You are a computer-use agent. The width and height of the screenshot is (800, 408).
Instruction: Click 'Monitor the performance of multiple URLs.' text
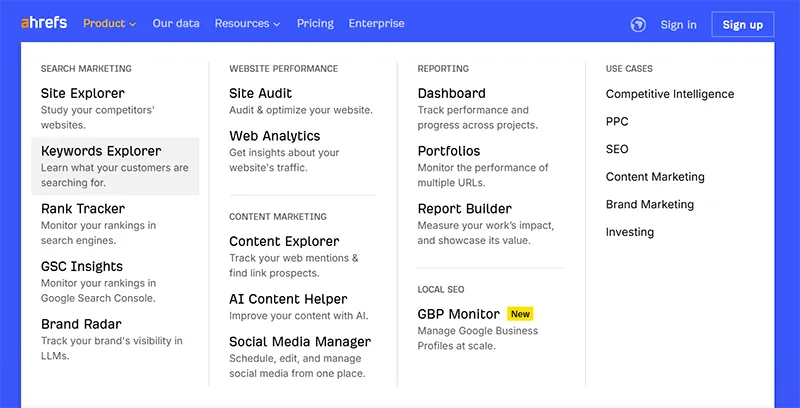point(483,175)
